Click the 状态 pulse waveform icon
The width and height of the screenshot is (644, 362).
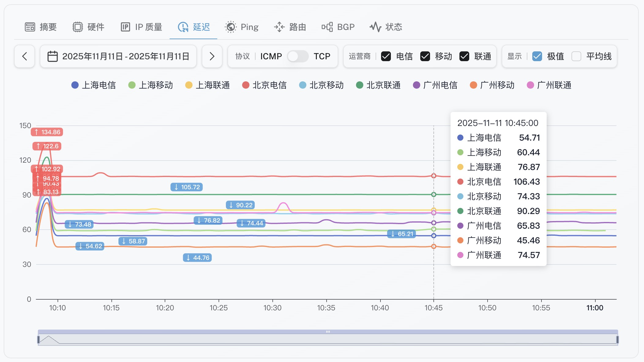pos(376,27)
